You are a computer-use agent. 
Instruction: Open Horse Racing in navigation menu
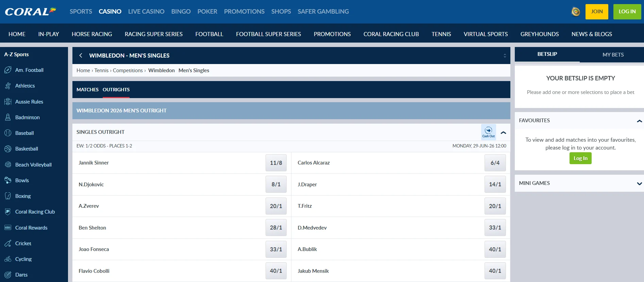[x=92, y=34]
